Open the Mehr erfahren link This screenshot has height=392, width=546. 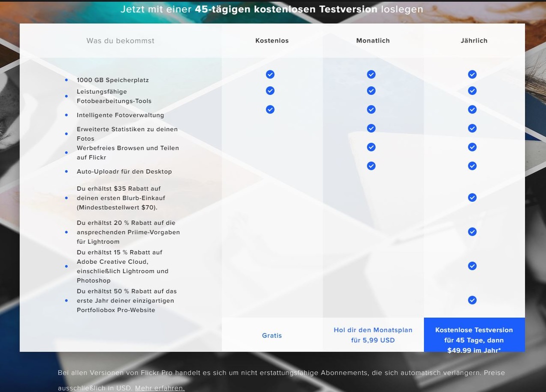point(159,388)
